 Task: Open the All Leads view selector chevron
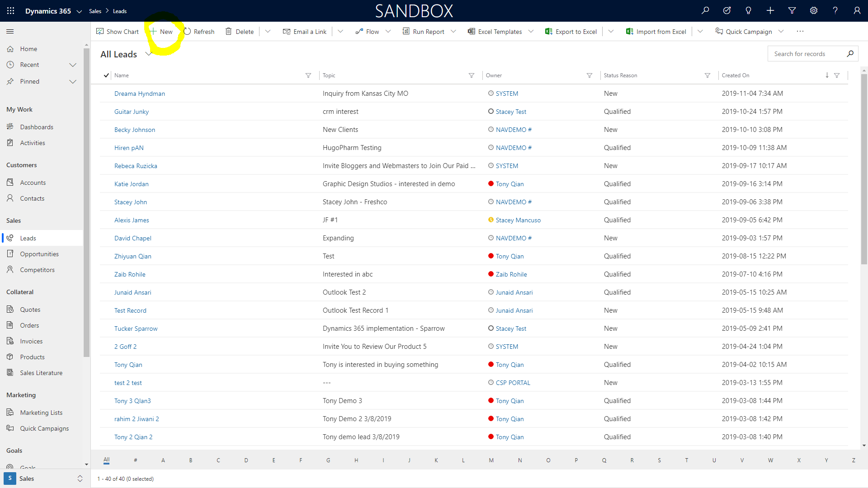(x=148, y=54)
